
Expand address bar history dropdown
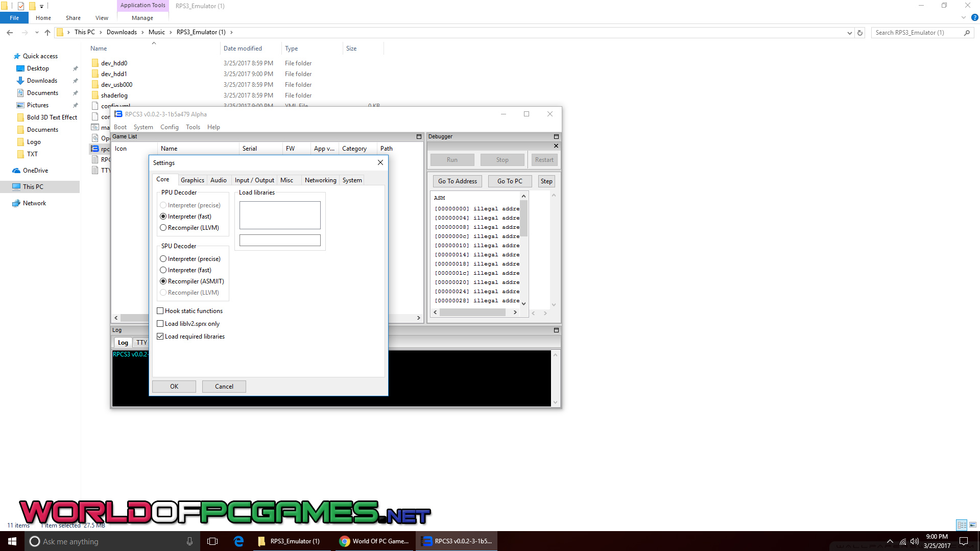pyautogui.click(x=849, y=33)
